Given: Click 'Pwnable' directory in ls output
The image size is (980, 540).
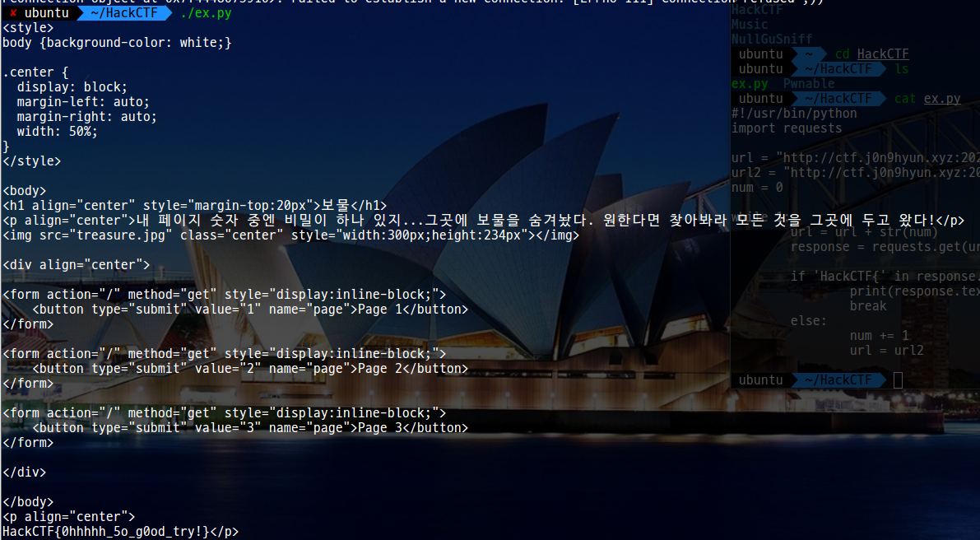Looking at the screenshot, I should click(809, 84).
